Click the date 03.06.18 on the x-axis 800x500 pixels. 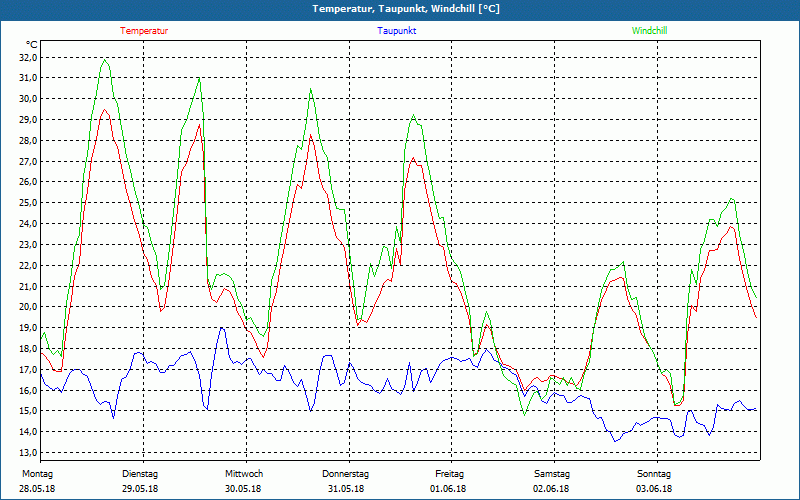(x=654, y=489)
